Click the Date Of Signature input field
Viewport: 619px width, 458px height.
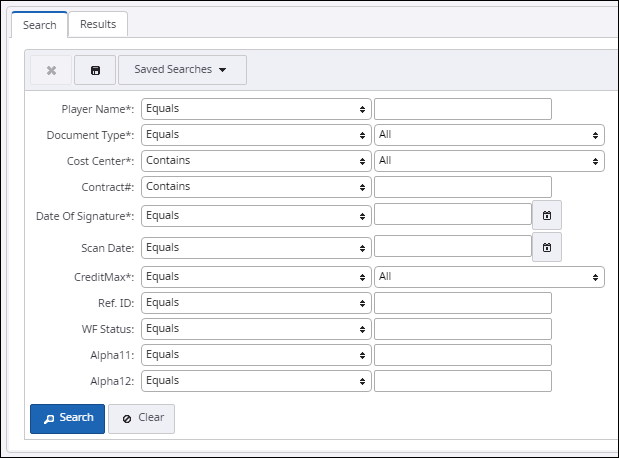click(x=452, y=215)
